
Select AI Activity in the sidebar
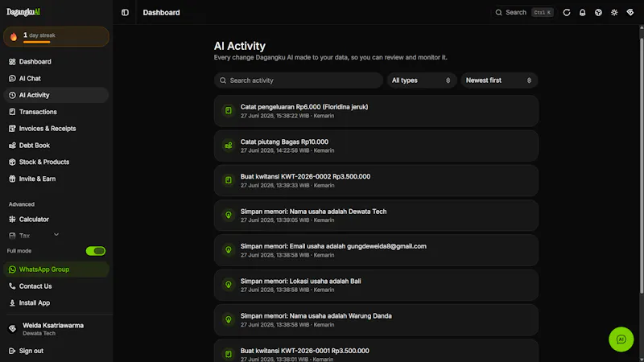[56, 95]
